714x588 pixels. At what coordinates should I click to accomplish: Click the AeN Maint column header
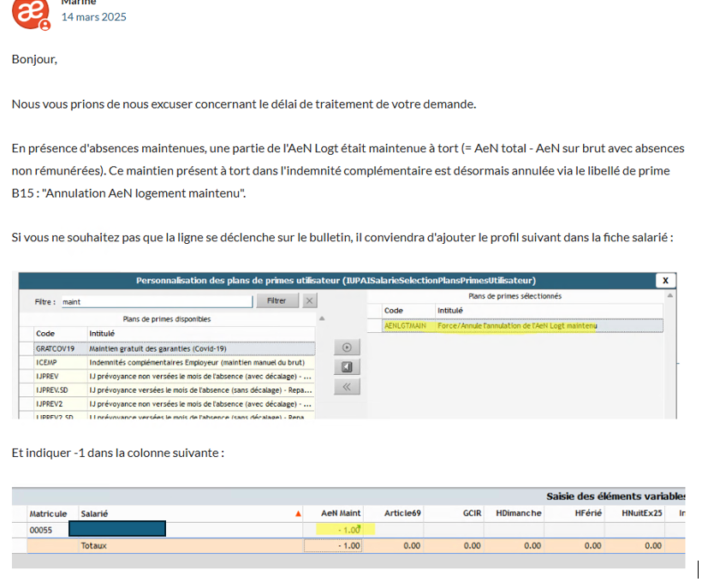tap(341, 514)
